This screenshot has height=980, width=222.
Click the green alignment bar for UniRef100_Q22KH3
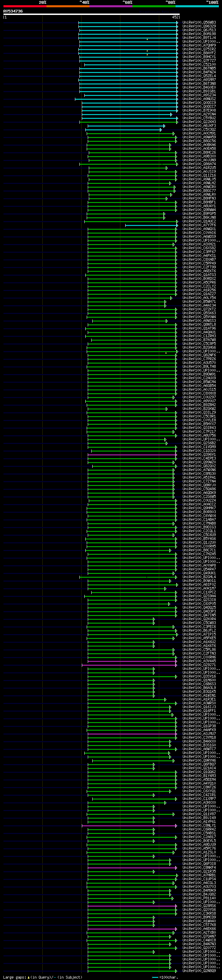128,122
